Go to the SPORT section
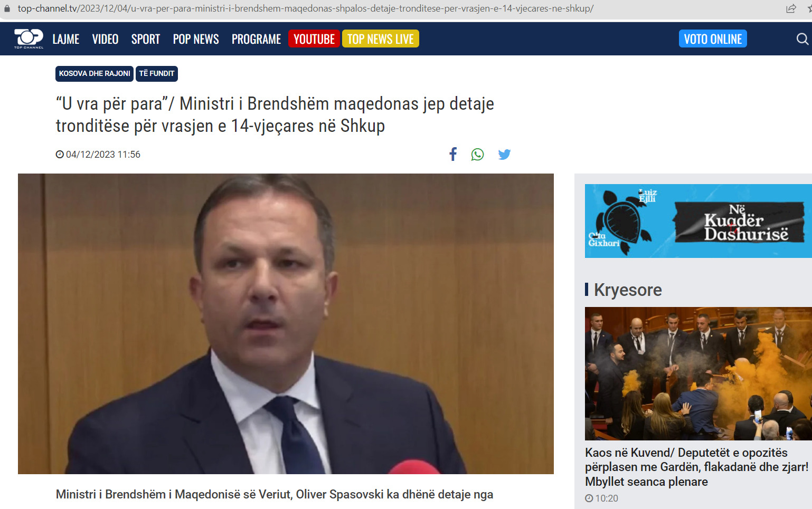Screen dimensions: 812x509 146,39
